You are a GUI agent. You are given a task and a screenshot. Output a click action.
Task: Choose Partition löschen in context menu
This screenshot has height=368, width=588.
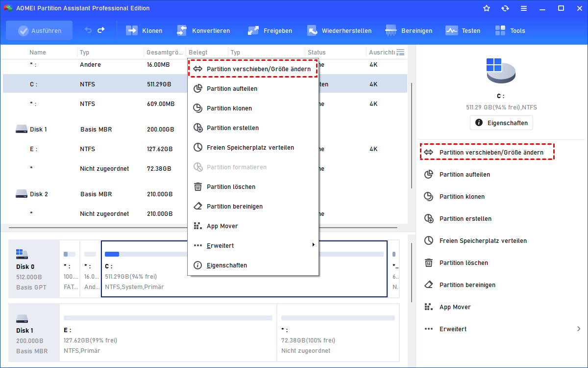253,187
